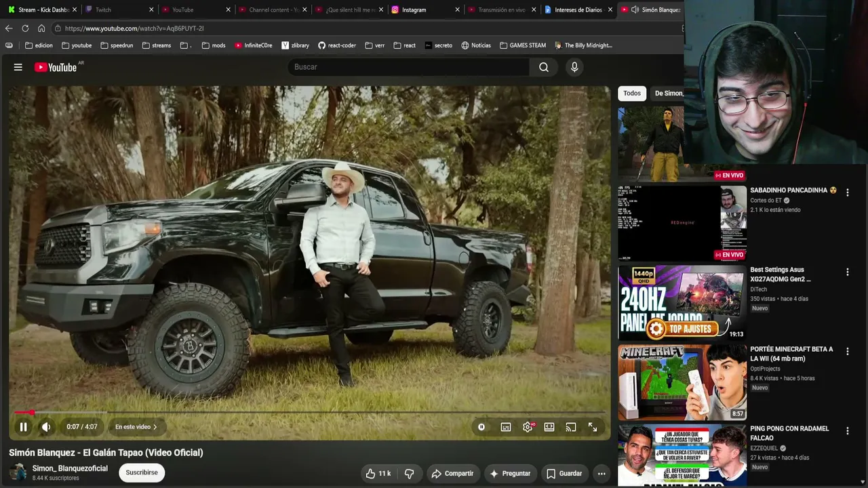Pause the video playback
This screenshot has height=488, width=868.
point(23,427)
